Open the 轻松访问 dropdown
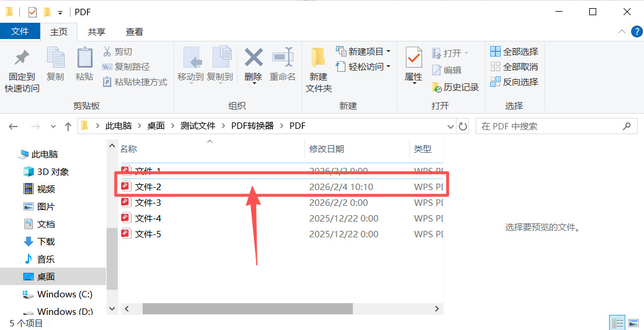Screen dimensions: 644x330 click(363, 66)
